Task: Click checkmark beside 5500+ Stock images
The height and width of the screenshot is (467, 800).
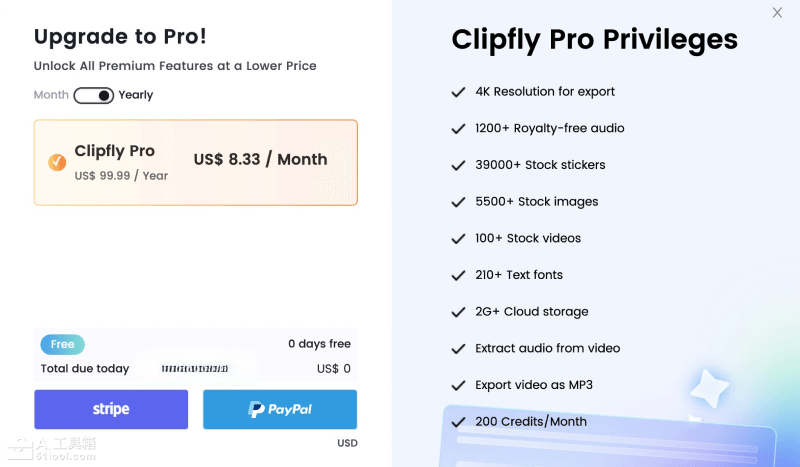Action: click(458, 202)
